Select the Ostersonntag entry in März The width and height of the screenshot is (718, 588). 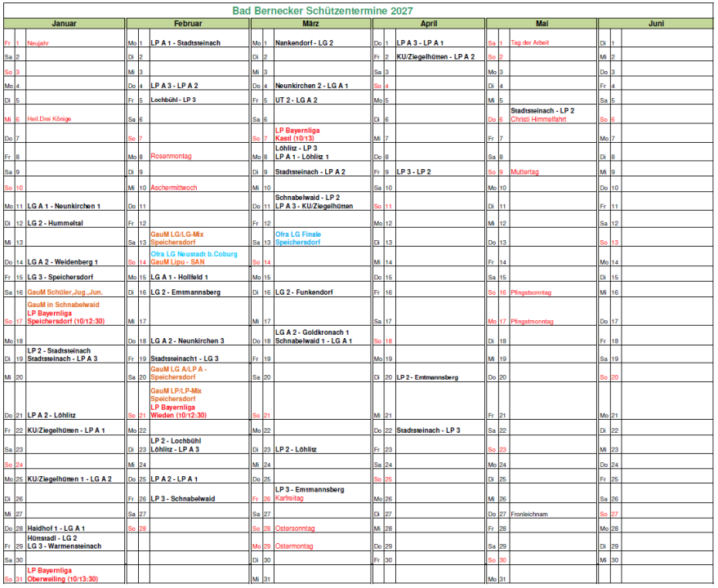pyautogui.click(x=295, y=528)
